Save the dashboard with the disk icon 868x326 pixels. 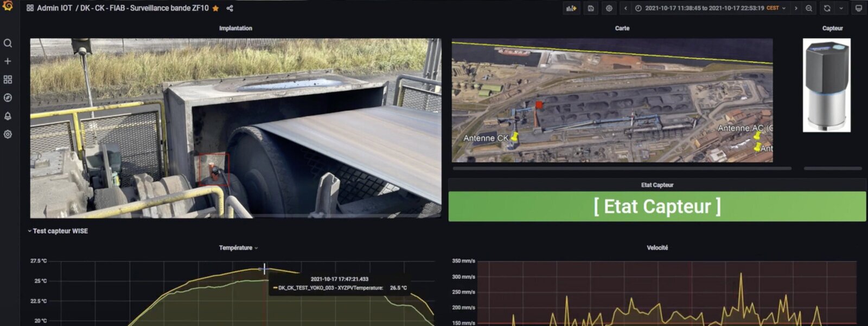pos(591,8)
